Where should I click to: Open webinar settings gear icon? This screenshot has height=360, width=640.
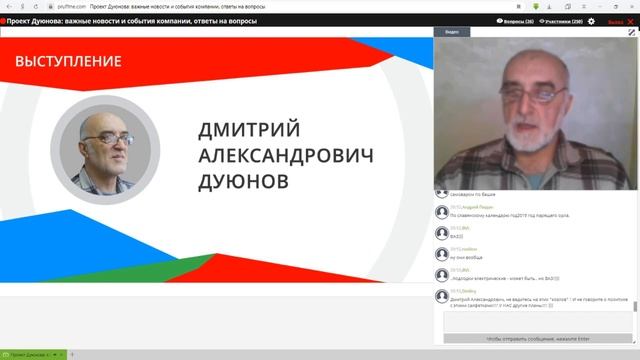coord(591,21)
